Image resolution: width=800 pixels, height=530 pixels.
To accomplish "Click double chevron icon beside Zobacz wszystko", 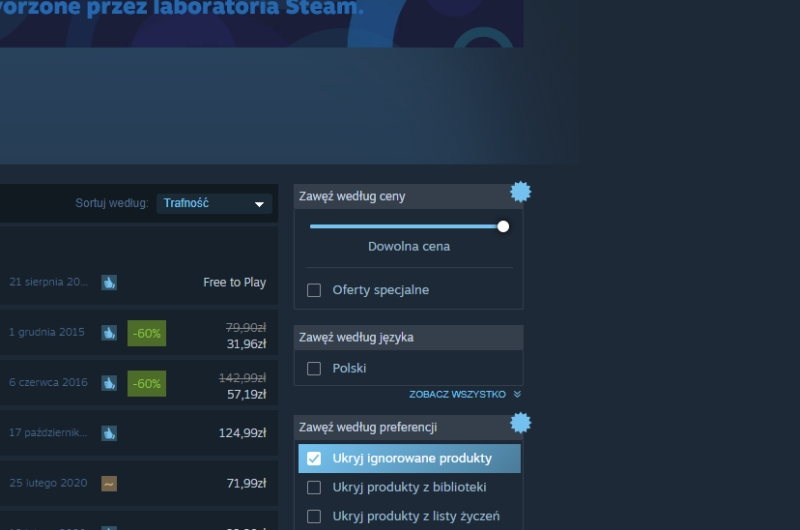I will click(517, 394).
